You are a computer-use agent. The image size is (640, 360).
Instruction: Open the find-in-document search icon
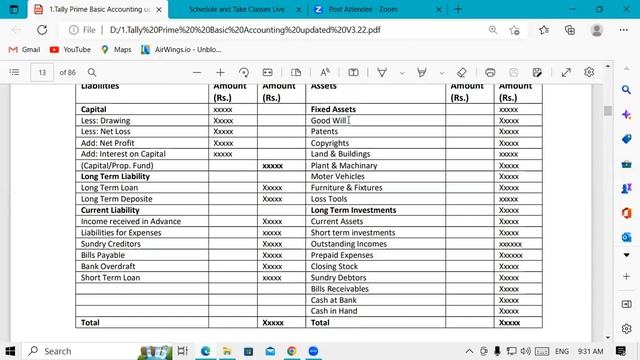tap(92, 72)
